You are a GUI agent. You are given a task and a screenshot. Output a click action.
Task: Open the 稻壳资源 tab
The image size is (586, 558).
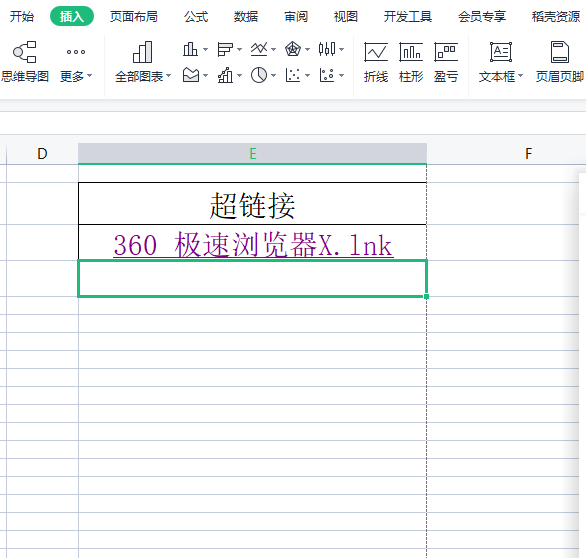(x=556, y=16)
